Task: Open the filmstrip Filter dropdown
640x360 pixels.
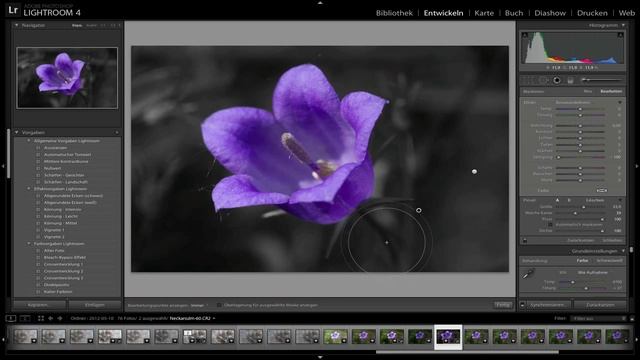Action: [599, 318]
